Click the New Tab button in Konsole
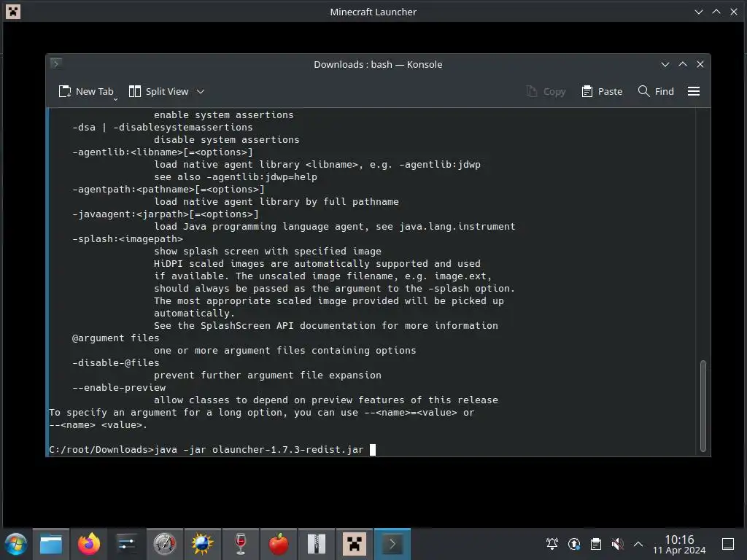This screenshot has height=560, width=747. coord(86,91)
